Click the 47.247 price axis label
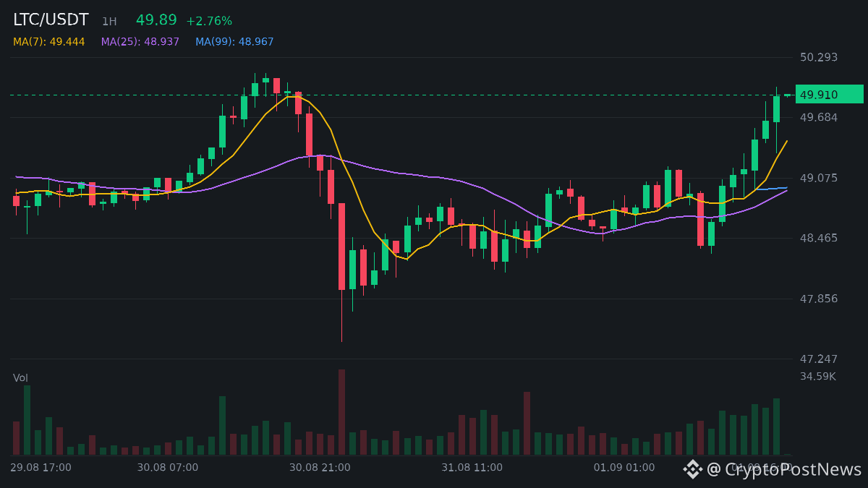The height and width of the screenshot is (488, 868). point(819,359)
